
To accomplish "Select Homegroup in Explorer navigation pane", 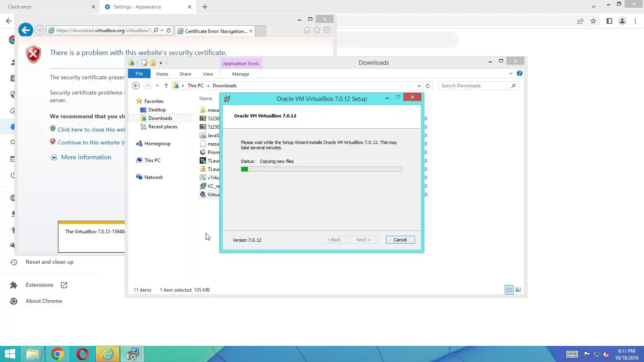I will tap(157, 144).
